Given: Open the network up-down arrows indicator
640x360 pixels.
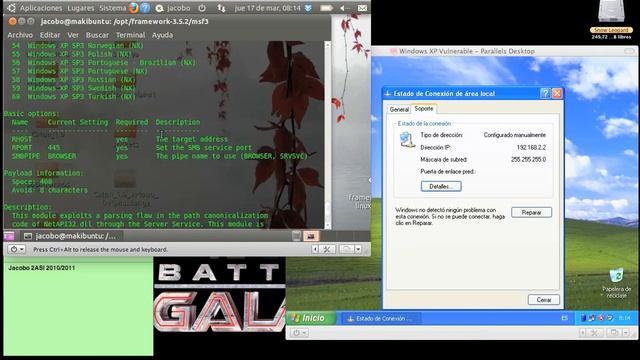Looking at the screenshot, I should click(x=221, y=8).
